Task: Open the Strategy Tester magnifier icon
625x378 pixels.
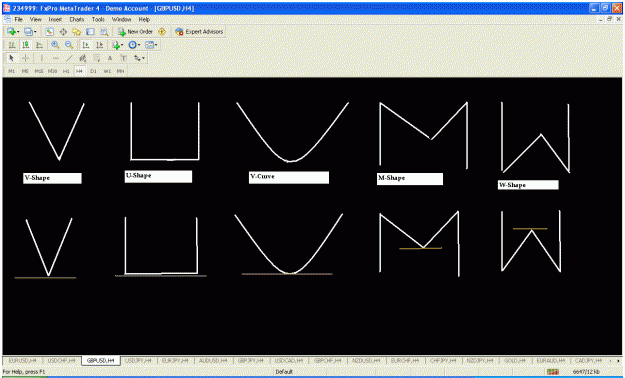Action: pos(104,32)
